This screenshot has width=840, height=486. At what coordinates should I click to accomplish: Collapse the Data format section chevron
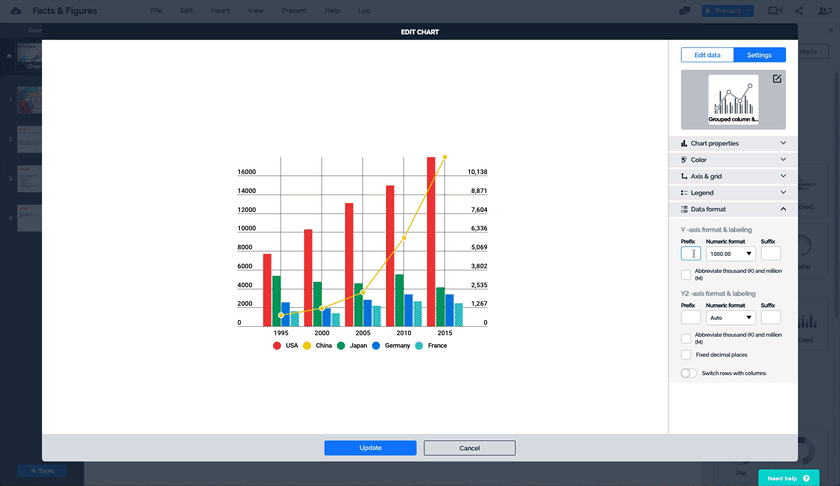pyautogui.click(x=783, y=209)
